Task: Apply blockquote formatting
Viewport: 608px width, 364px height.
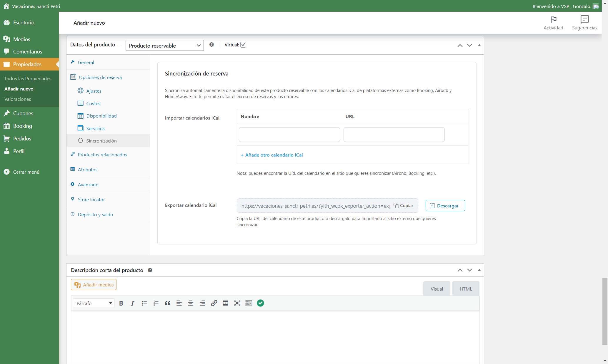Action: (x=167, y=303)
